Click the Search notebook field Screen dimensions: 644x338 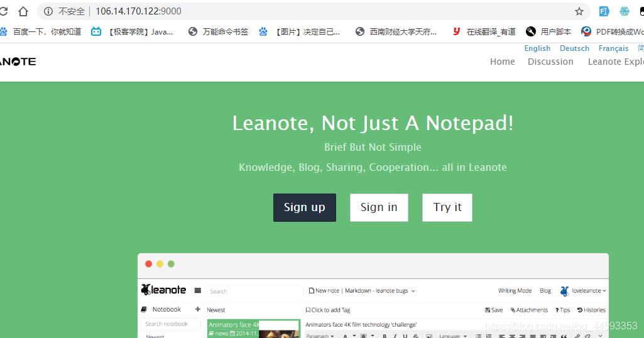170,324
